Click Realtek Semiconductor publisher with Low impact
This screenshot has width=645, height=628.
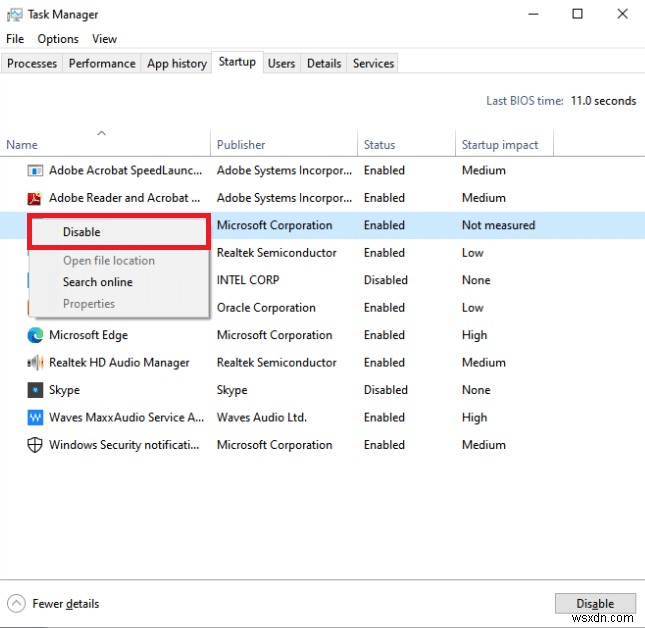tap(276, 253)
